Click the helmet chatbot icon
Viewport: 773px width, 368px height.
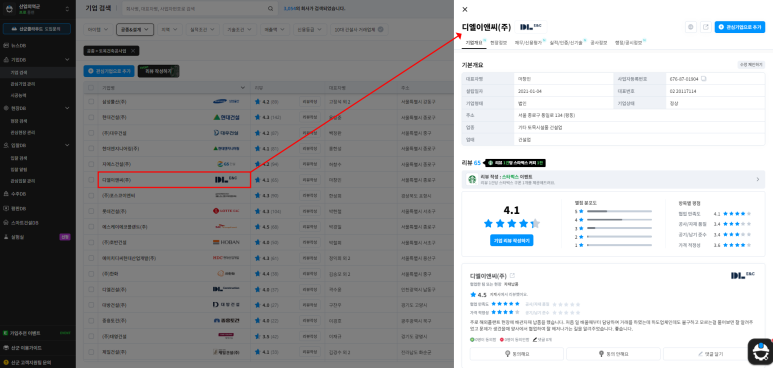[760, 351]
